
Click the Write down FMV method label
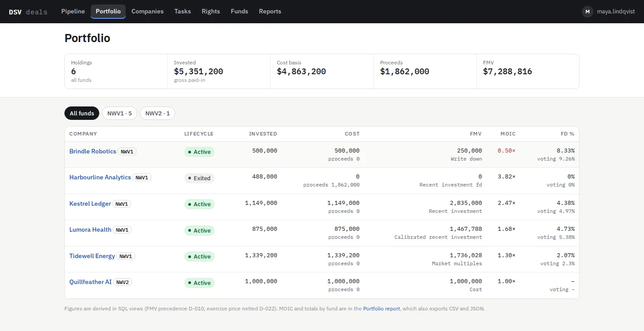466,159
